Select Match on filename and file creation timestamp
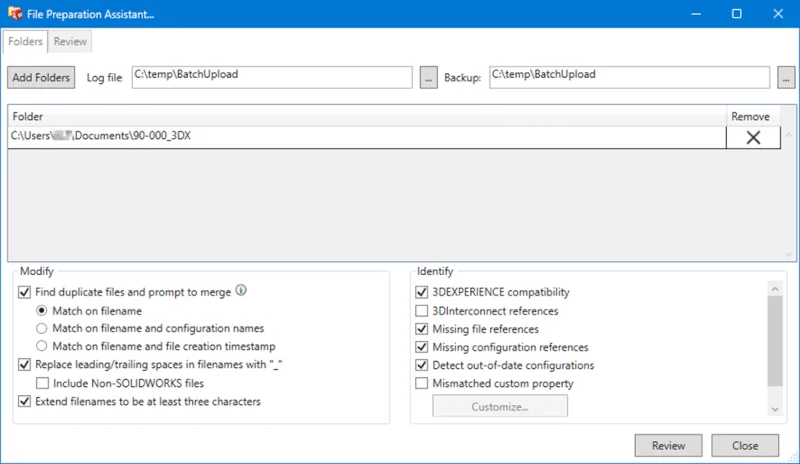 click(42, 346)
